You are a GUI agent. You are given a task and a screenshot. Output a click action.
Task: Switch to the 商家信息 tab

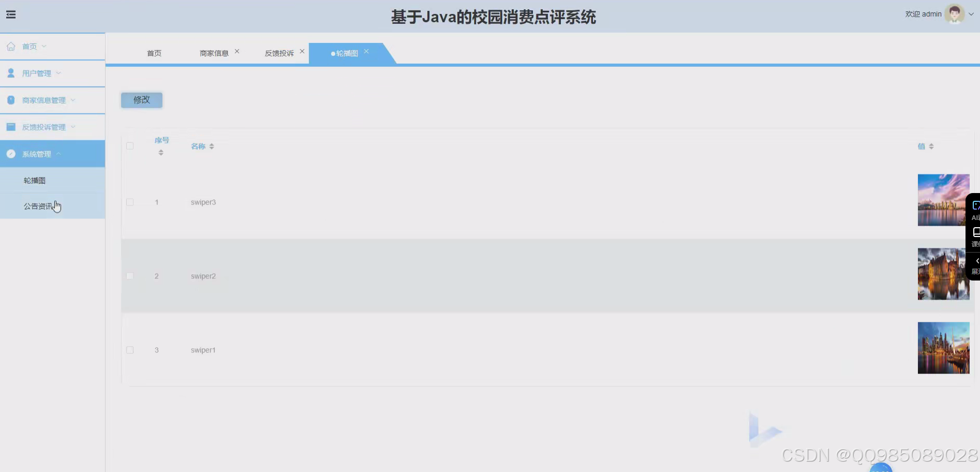click(x=214, y=52)
